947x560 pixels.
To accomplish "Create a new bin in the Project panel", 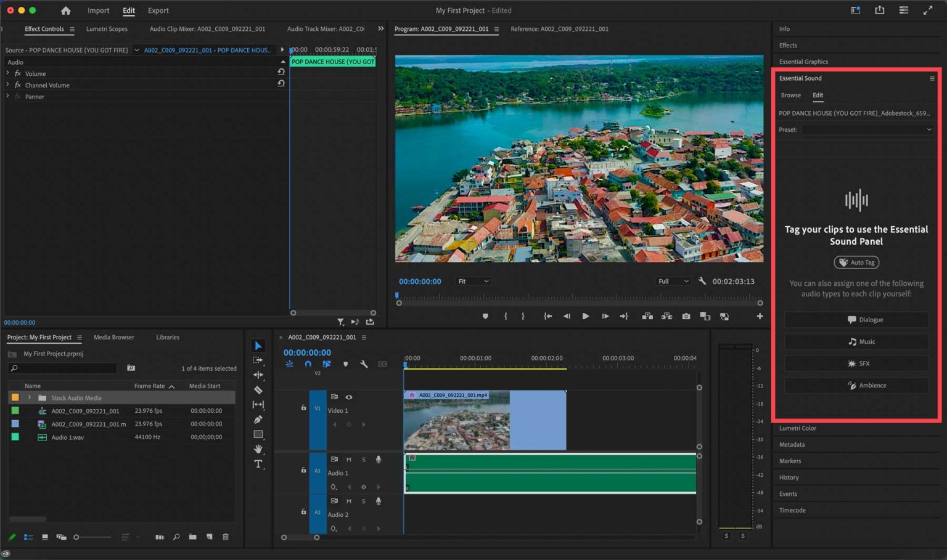I will point(192,537).
